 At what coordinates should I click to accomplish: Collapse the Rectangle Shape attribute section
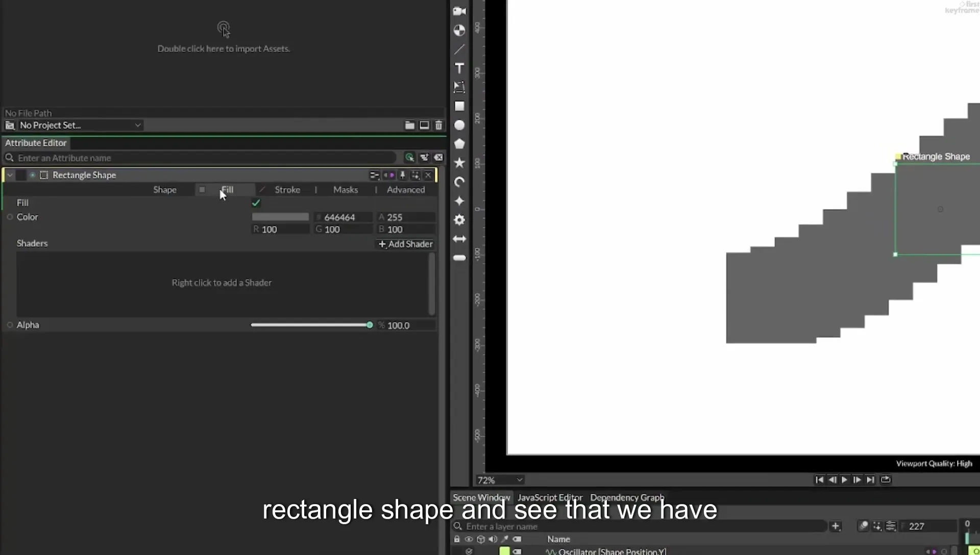tap(10, 175)
